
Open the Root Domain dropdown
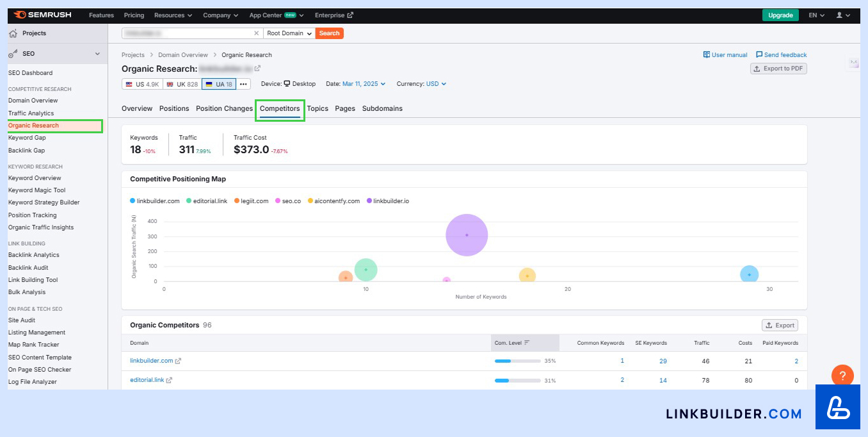point(289,33)
